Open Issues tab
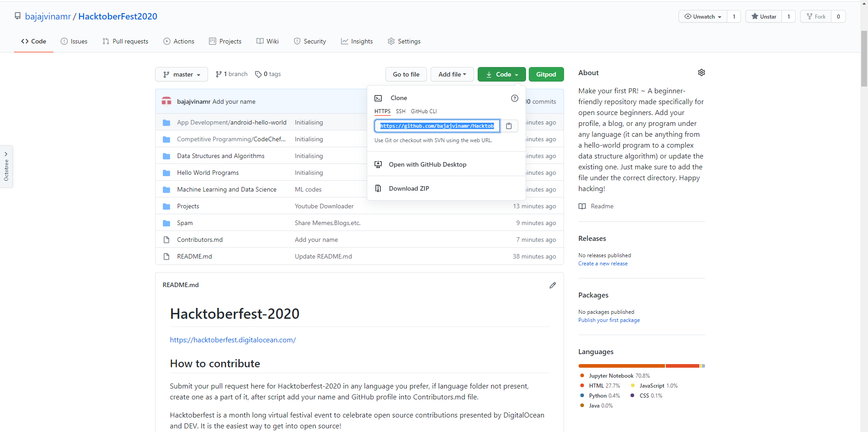Image resolution: width=868 pixels, height=432 pixels. [74, 41]
